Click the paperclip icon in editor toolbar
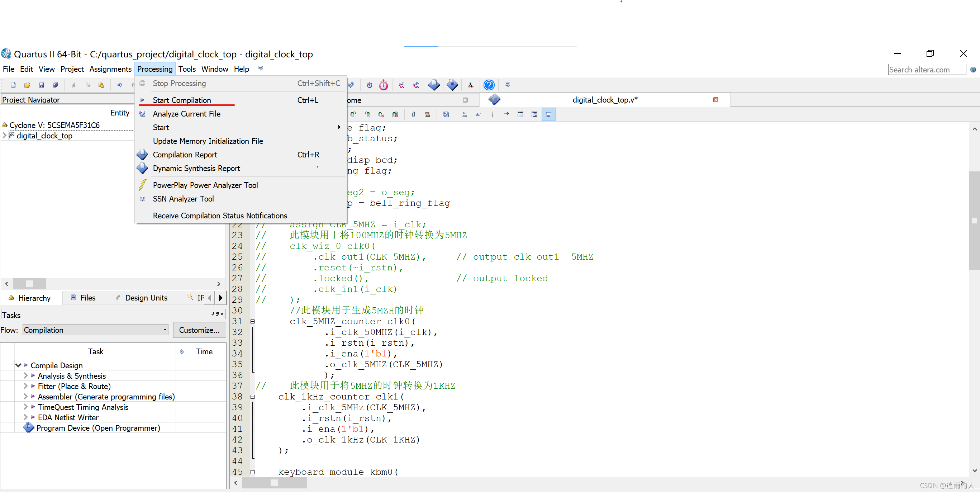This screenshot has width=980, height=492. pyautogui.click(x=413, y=114)
